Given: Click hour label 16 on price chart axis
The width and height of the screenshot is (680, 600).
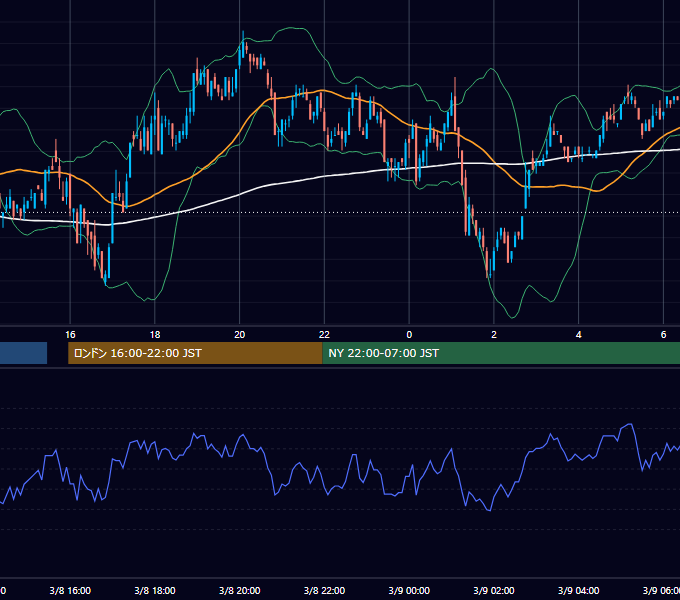Looking at the screenshot, I should [70, 334].
